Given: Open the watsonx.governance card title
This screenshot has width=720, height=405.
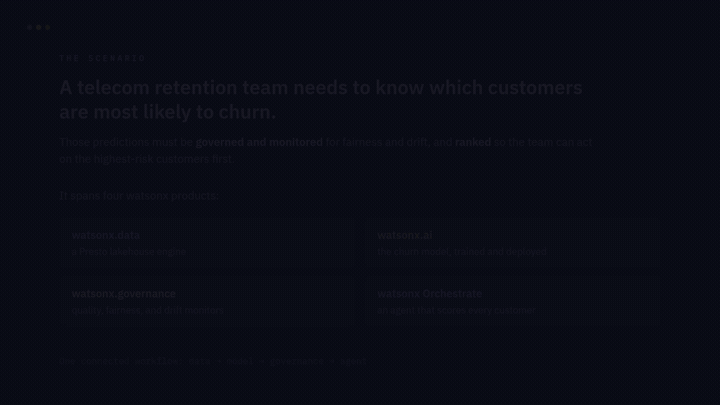Looking at the screenshot, I should 124,293.
